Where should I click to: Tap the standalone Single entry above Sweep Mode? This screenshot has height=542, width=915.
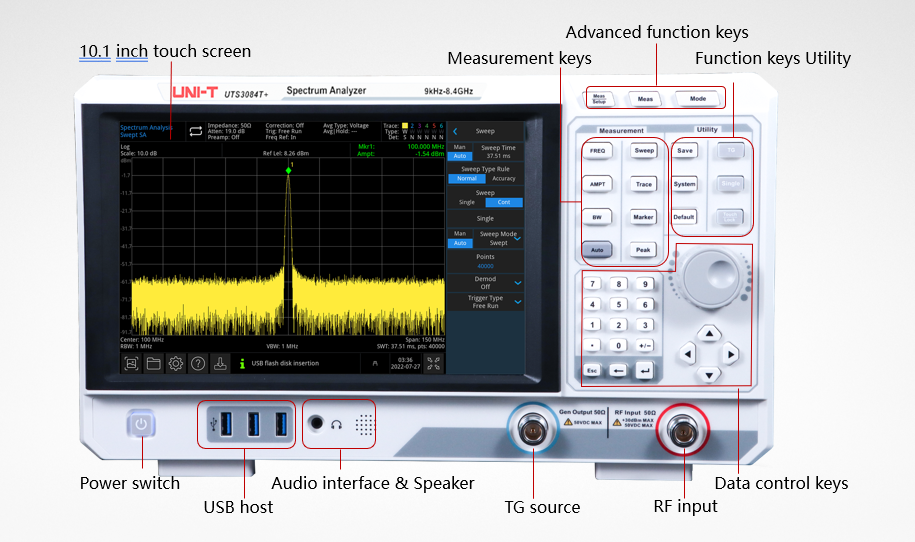(x=485, y=218)
